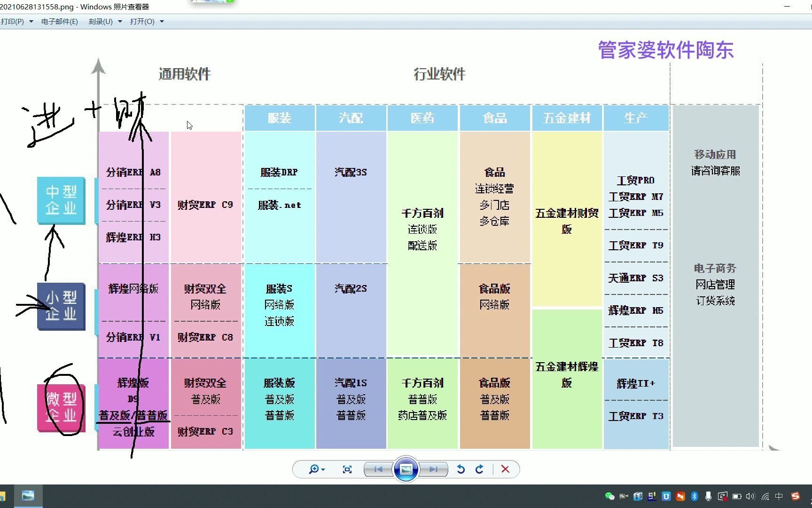
Task: Rotate the photo clockwise
Action: coord(479,469)
